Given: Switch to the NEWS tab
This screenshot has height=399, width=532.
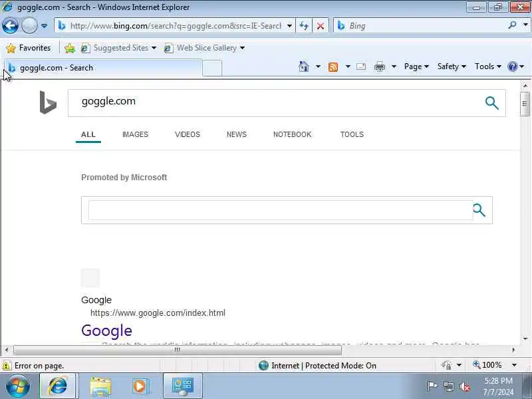Looking at the screenshot, I should tap(237, 135).
